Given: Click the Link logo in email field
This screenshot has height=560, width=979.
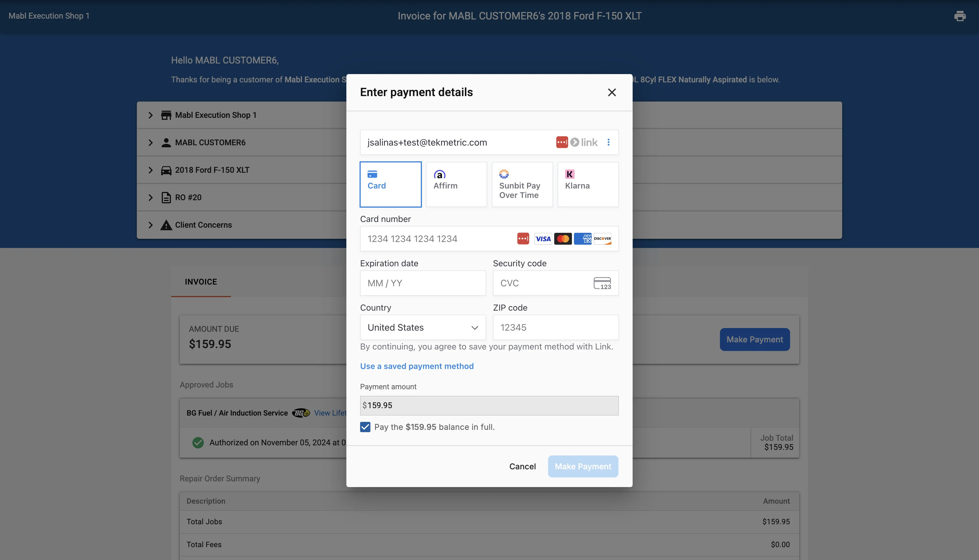Looking at the screenshot, I should tap(584, 142).
